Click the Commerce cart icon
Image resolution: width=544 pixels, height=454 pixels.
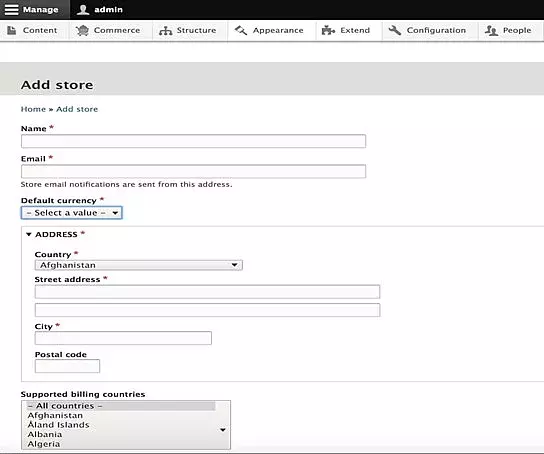pyautogui.click(x=83, y=31)
